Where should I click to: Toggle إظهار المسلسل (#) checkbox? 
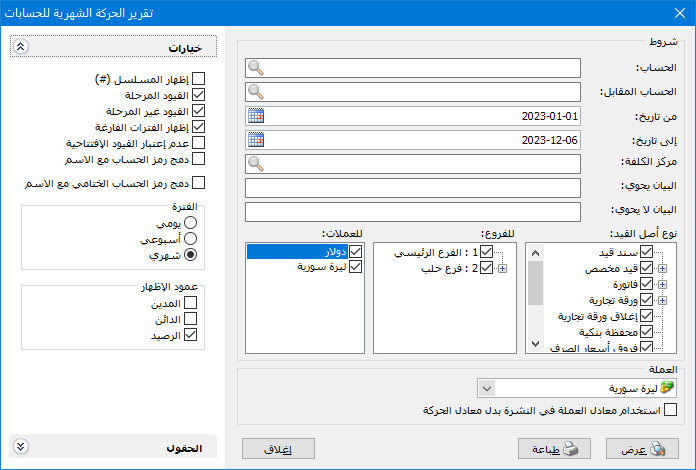[x=198, y=79]
